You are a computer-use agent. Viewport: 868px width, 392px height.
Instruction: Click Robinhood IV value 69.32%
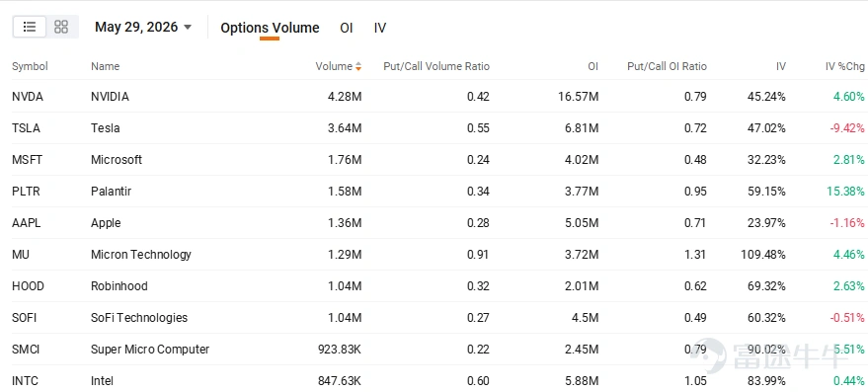[x=766, y=286]
